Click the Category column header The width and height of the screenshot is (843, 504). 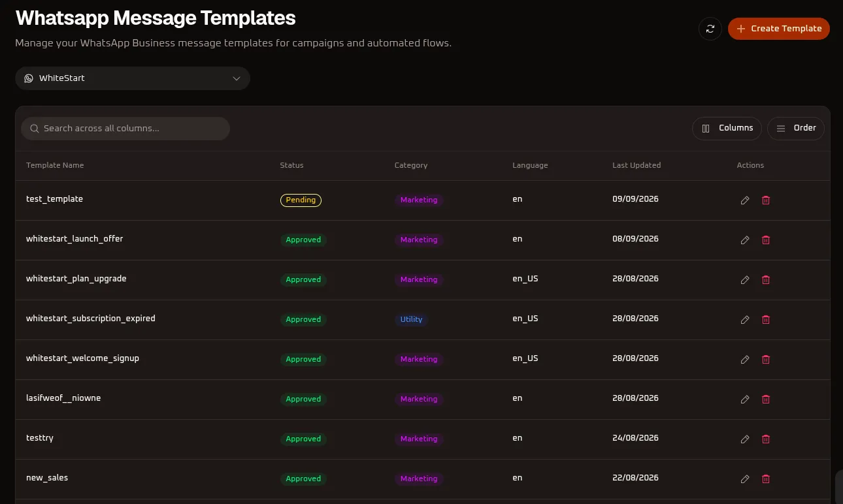tap(411, 165)
